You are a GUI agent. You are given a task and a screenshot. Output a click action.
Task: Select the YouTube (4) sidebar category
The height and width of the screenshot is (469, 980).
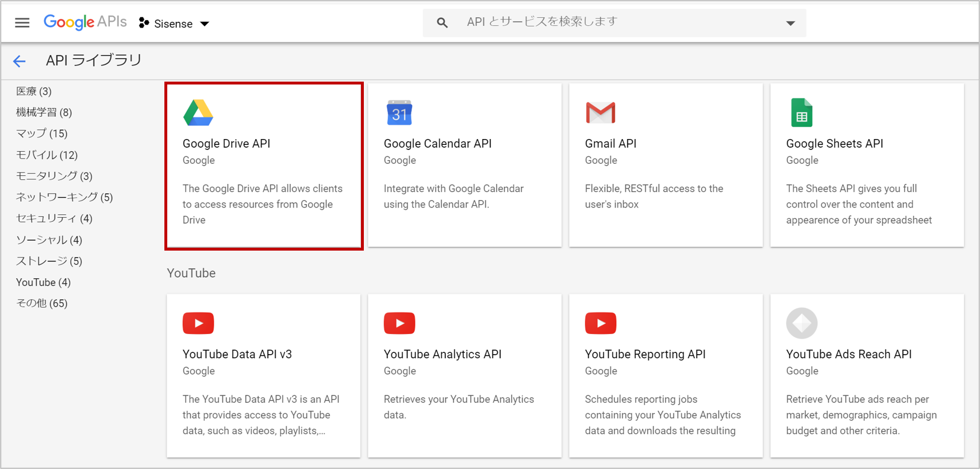[44, 282]
